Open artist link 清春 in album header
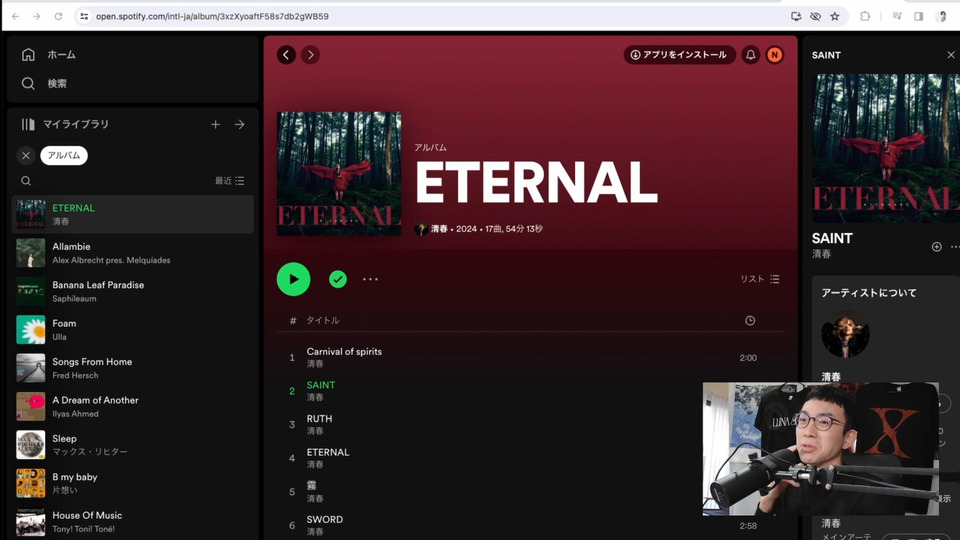Screen dimensions: 960x540 439,228
